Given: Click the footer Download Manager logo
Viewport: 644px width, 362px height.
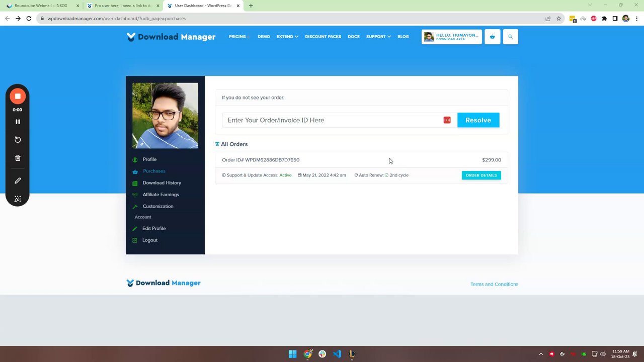Looking at the screenshot, I should pos(164,283).
